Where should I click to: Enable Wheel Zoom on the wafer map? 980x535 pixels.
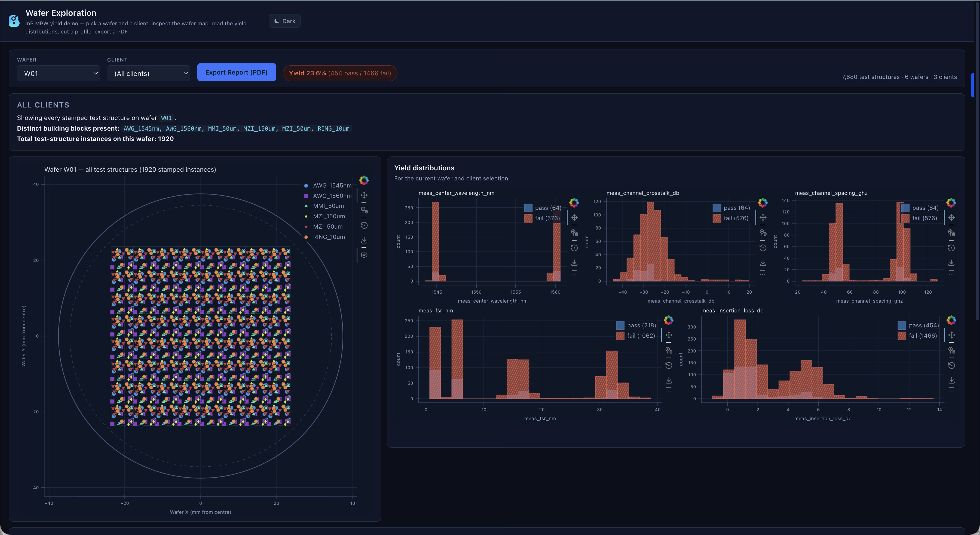364,210
